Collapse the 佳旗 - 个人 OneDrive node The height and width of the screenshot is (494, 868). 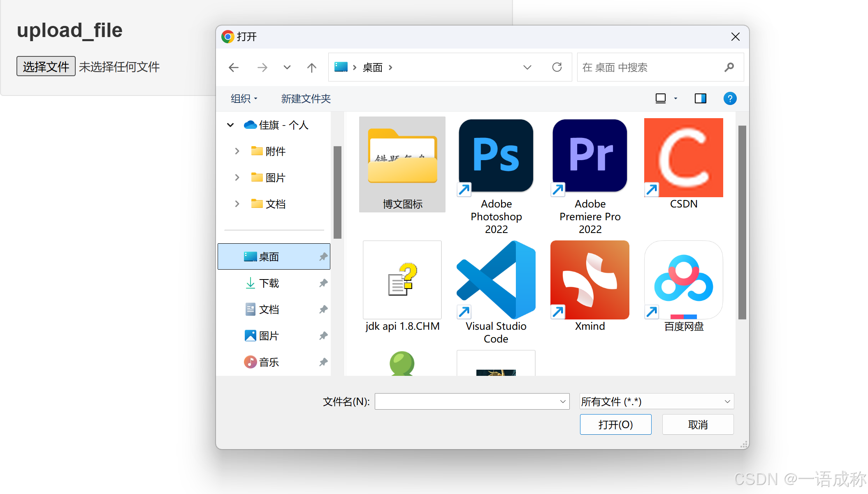230,125
